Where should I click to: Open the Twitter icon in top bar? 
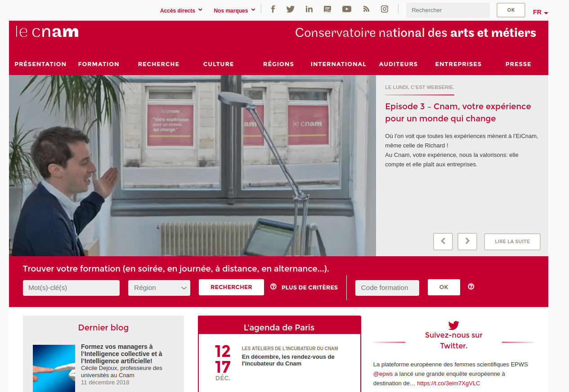(x=291, y=9)
